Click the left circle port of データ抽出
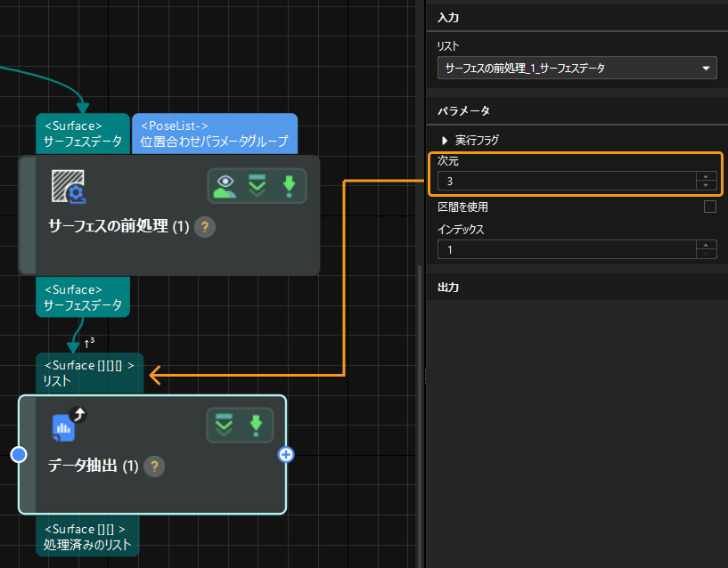The height and width of the screenshot is (568, 728). click(x=19, y=455)
